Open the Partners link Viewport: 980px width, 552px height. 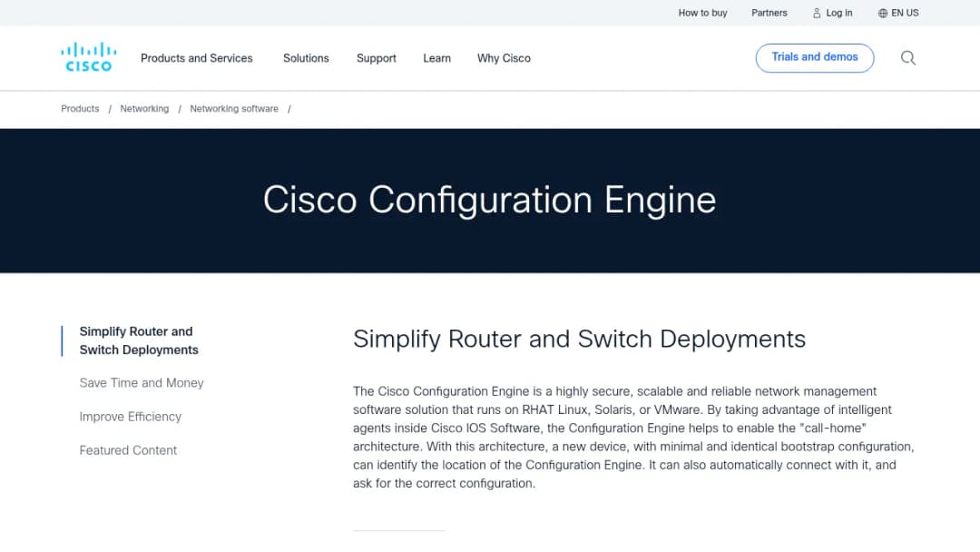pyautogui.click(x=769, y=13)
